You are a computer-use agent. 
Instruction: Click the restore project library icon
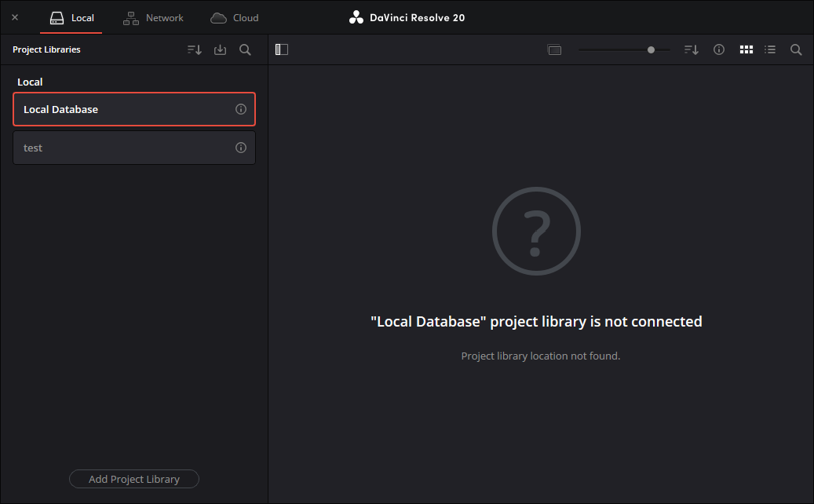click(220, 49)
